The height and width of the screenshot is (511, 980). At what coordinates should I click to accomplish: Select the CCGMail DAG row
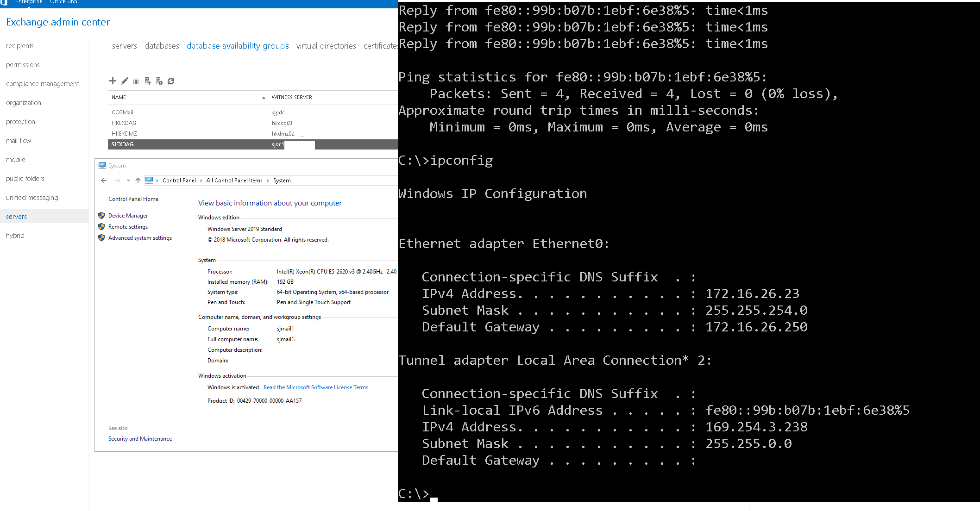(253, 112)
